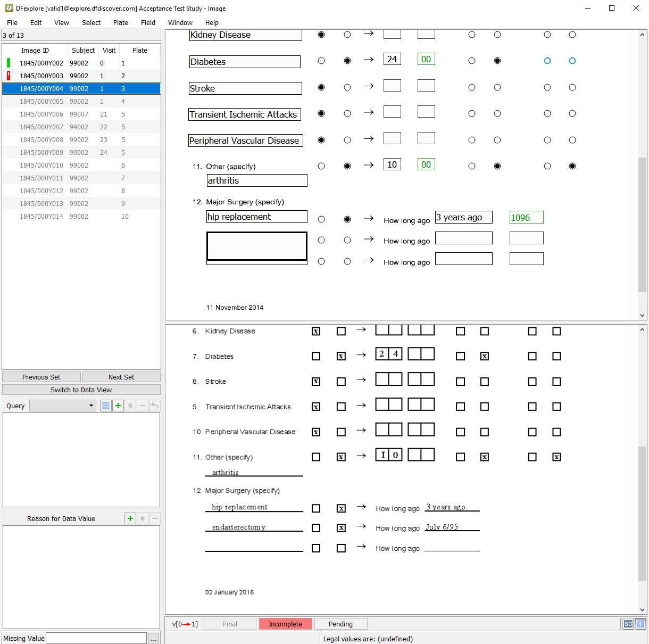Open the Plate menu
Image resolution: width=649 pixels, height=644 pixels.
tap(121, 22)
